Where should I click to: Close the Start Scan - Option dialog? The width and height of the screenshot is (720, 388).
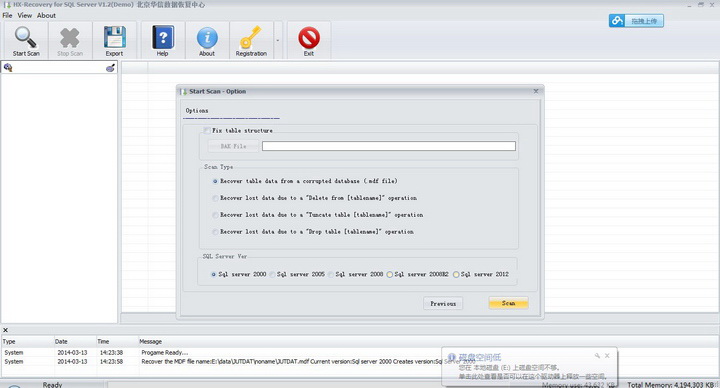536,91
